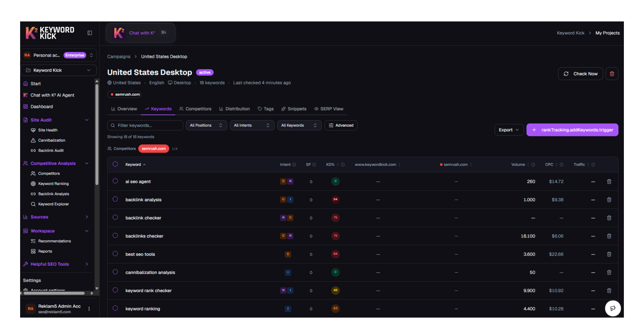Click the red delete campaign trash icon
Image resolution: width=644 pixels, height=335 pixels.
612,74
